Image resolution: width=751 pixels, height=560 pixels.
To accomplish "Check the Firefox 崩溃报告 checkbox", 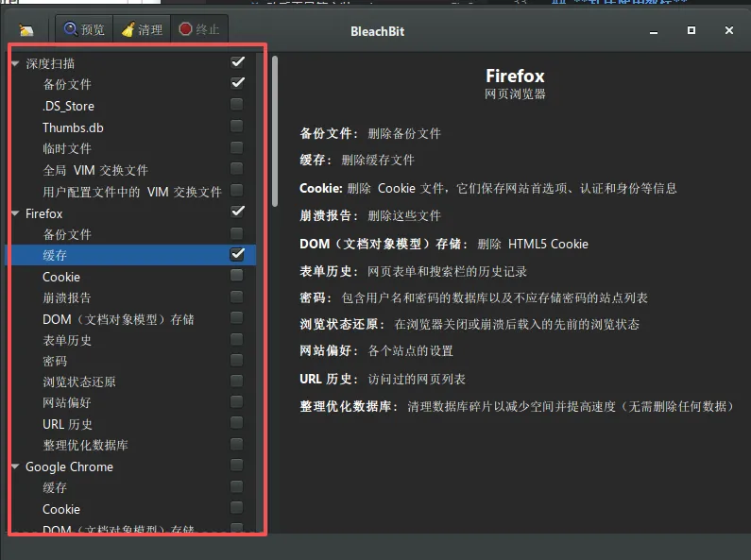I will tap(236, 297).
